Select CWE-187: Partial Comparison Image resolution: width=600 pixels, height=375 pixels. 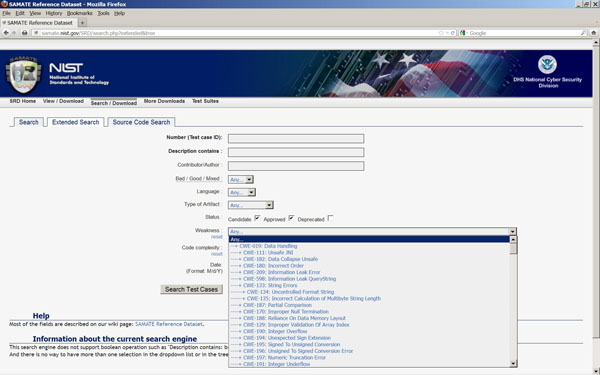(x=369, y=305)
